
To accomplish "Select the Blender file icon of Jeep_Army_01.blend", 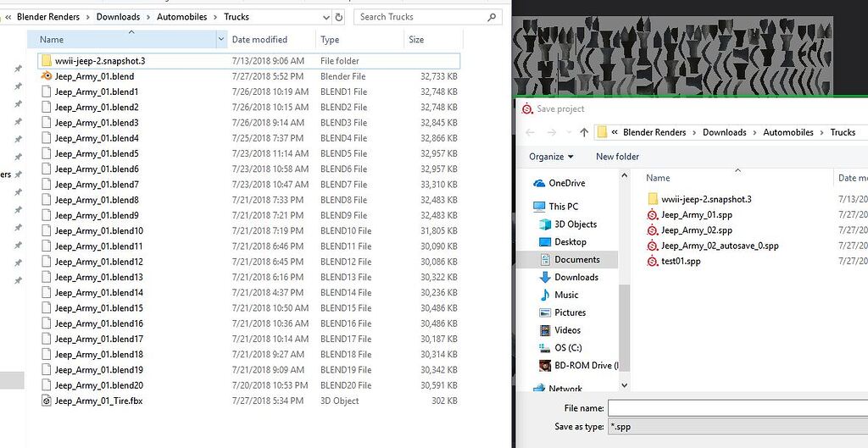I will point(47,76).
